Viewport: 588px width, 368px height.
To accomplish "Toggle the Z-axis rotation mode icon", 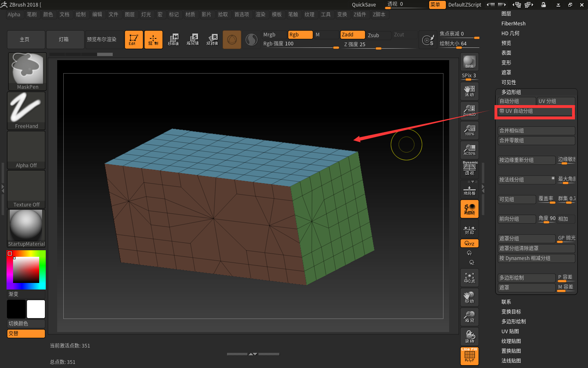I will pos(472,263).
